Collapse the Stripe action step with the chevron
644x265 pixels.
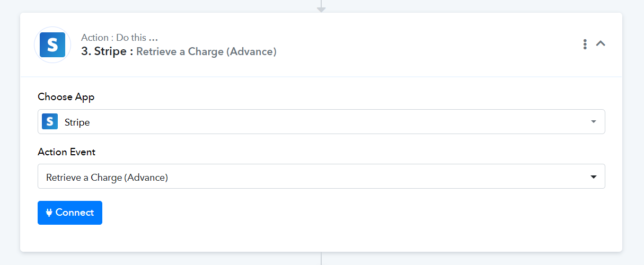(x=601, y=44)
